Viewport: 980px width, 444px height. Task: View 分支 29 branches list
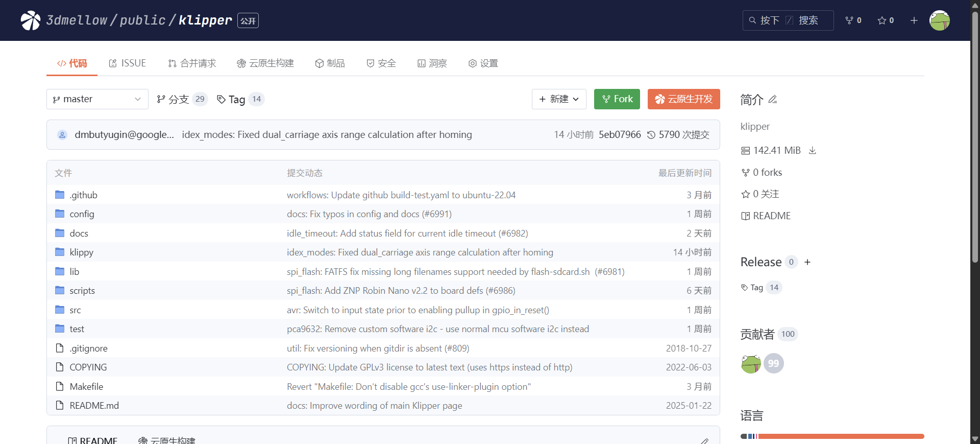pos(182,99)
